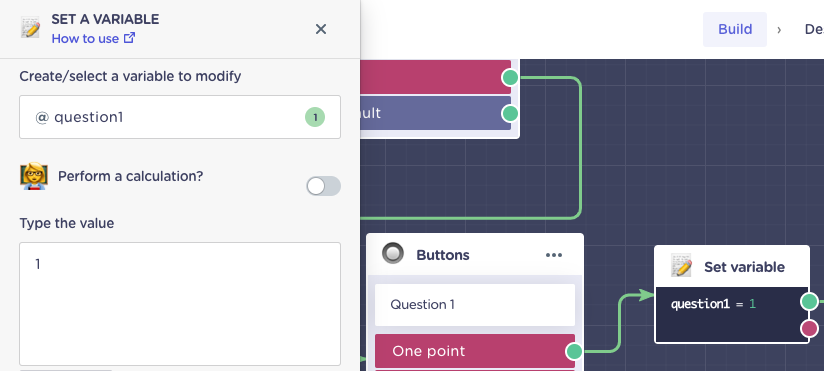Image resolution: width=824 pixels, height=371 pixels.
Task: Click the green output connector of One point
Action: pyautogui.click(x=574, y=351)
